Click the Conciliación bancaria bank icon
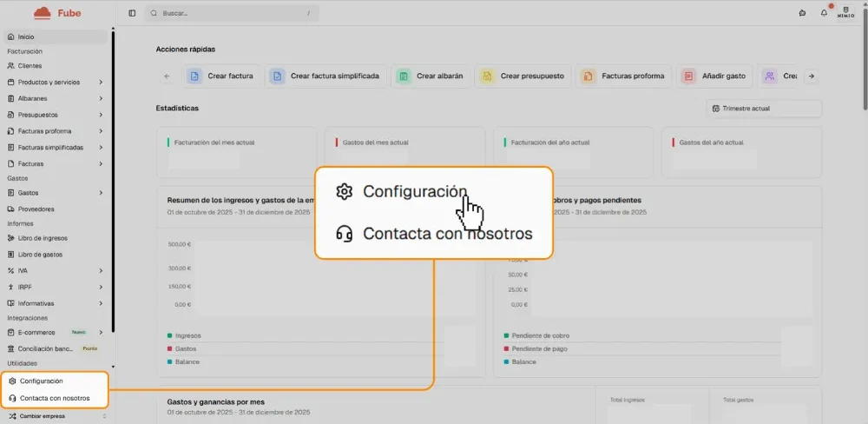The height and width of the screenshot is (424, 868). pos(11,348)
